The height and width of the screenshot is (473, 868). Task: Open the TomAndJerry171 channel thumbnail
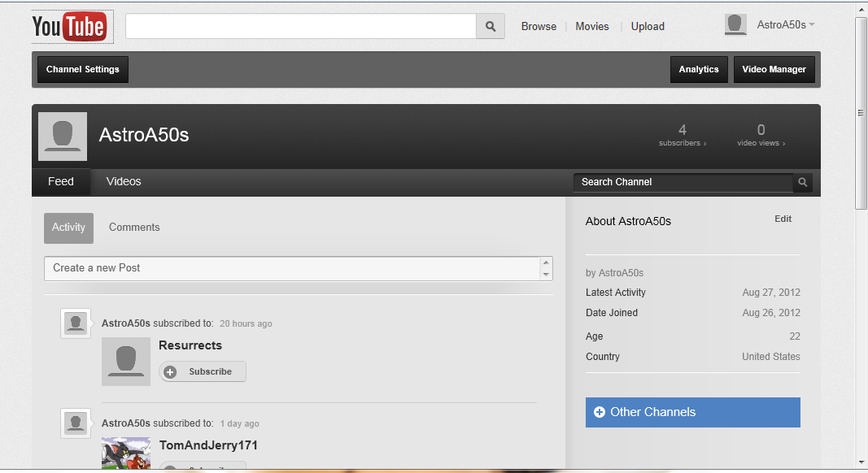click(x=126, y=453)
